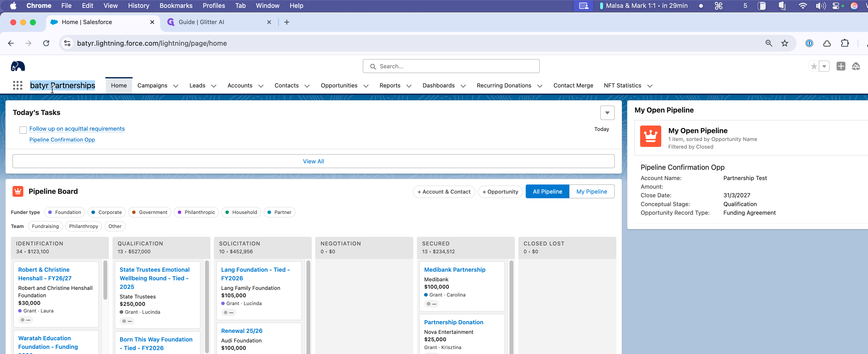Reload the page in Chrome

pos(46,43)
